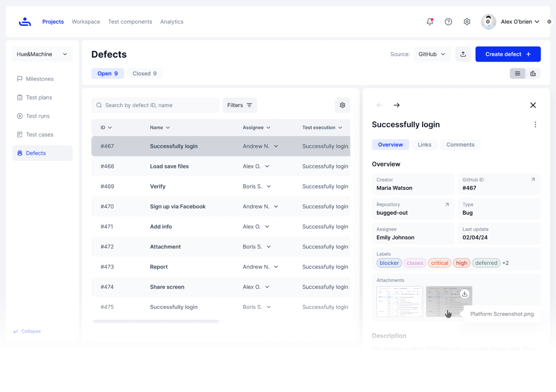Show the +2 hidden labels
The image size is (556, 392).
506,263
